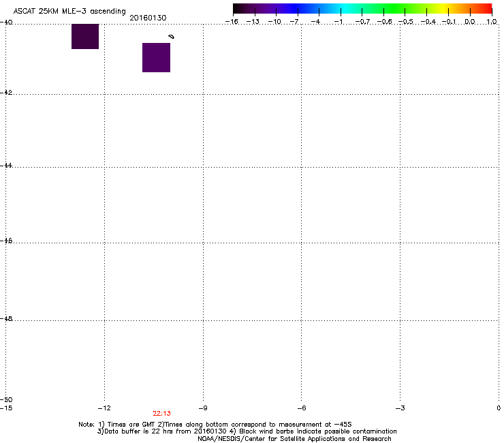
Task: Click the -7 color scale label
Action: click(x=294, y=22)
